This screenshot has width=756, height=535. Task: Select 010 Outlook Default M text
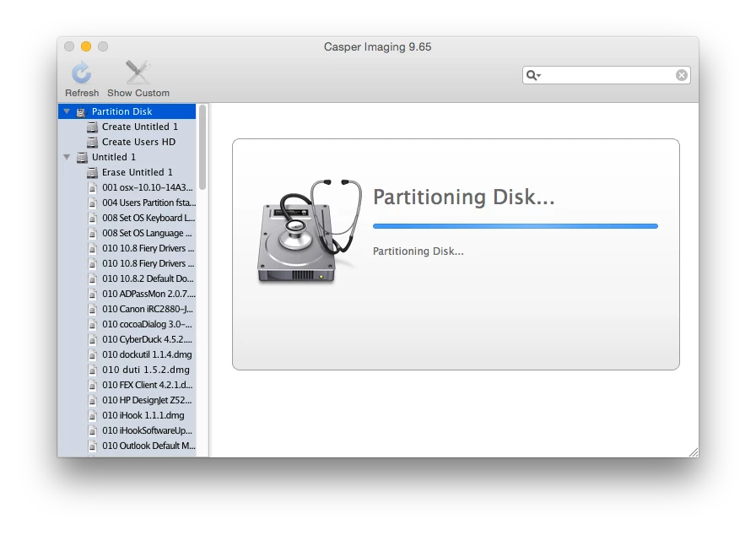click(148, 446)
